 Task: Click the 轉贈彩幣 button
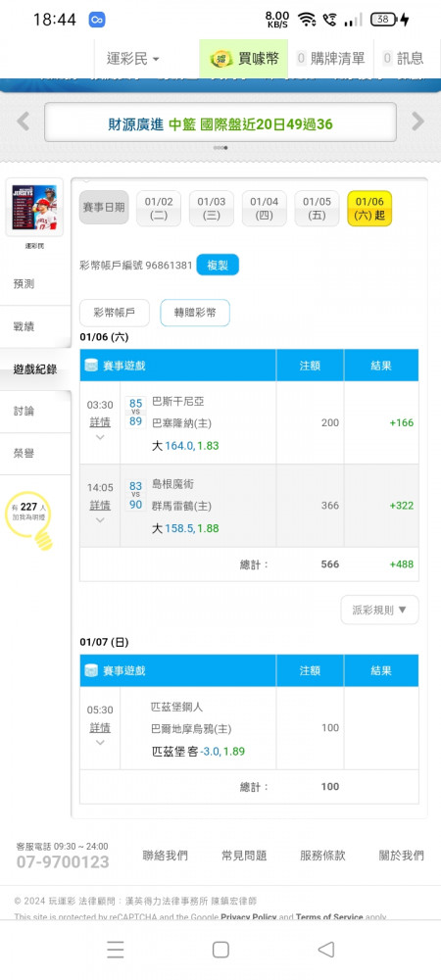pos(195,313)
